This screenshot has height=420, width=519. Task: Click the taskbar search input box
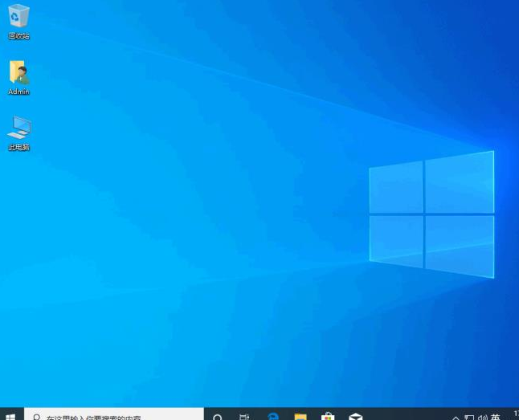114,415
